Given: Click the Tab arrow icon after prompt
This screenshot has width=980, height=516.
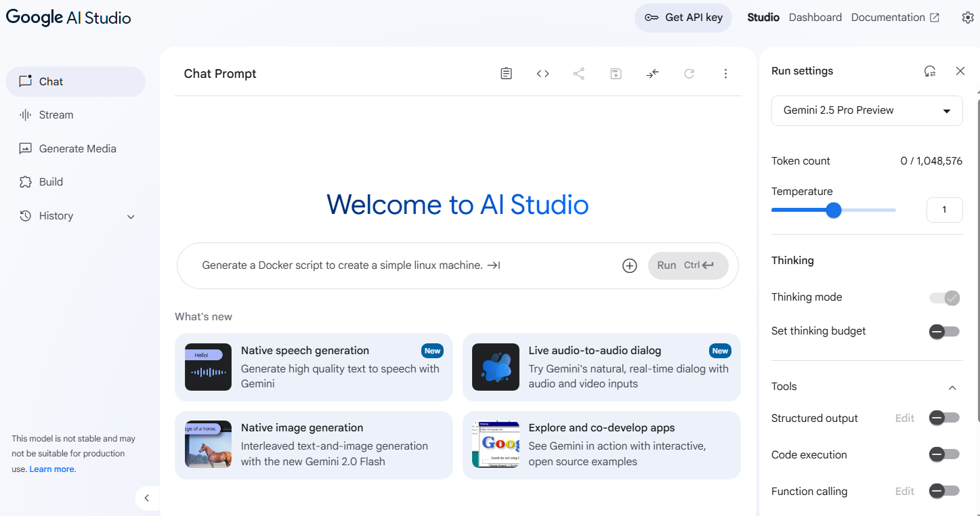Looking at the screenshot, I should point(494,265).
